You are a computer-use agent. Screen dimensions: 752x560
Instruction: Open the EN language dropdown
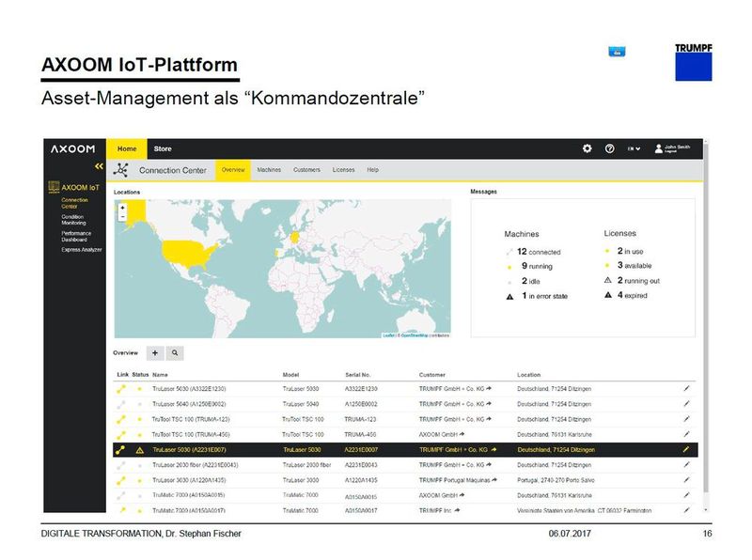(634, 148)
